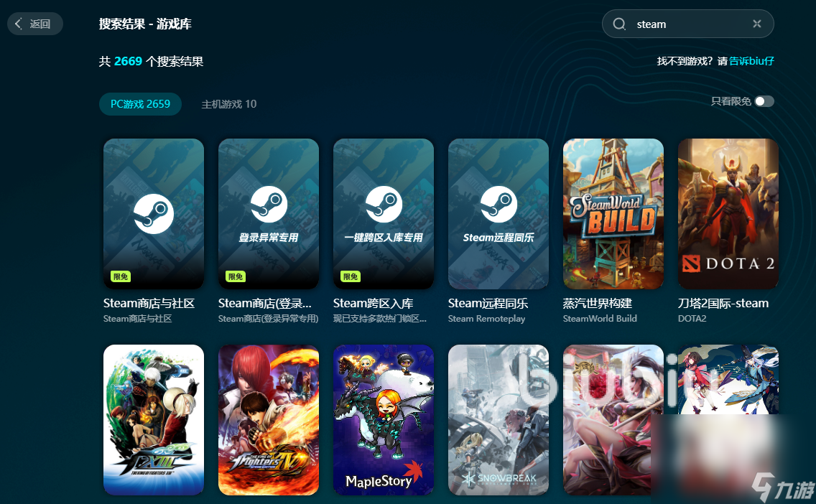816x504 pixels.
Task: Click 限免 badge on Steam商店与社区 card
Action: tap(120, 276)
